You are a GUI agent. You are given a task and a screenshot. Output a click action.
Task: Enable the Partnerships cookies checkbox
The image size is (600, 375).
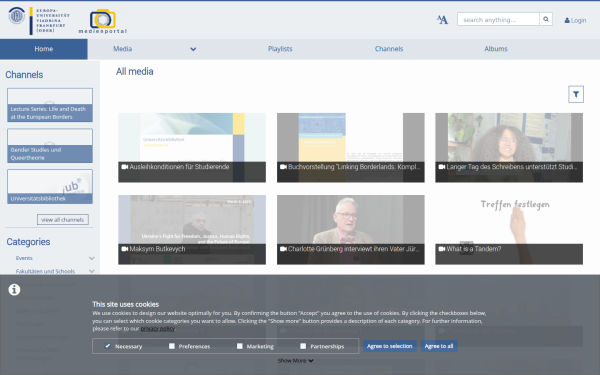click(303, 346)
